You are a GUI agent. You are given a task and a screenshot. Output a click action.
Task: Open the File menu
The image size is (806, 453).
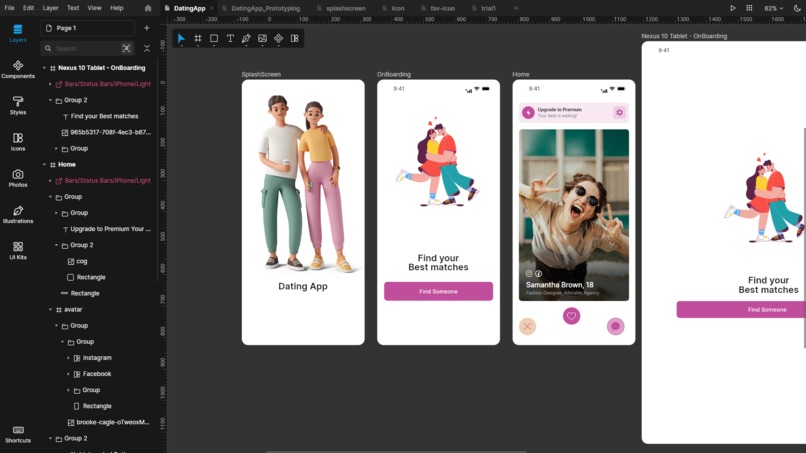click(9, 8)
